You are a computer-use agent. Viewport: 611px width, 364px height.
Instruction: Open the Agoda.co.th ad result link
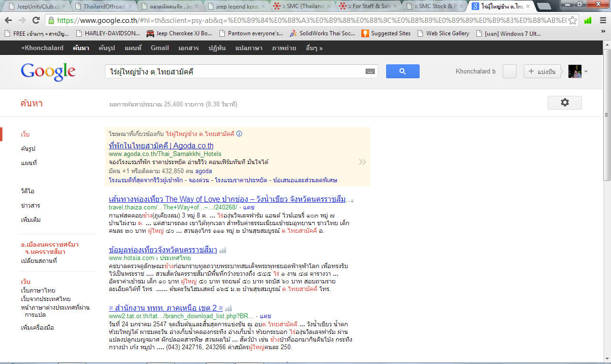tap(161, 146)
